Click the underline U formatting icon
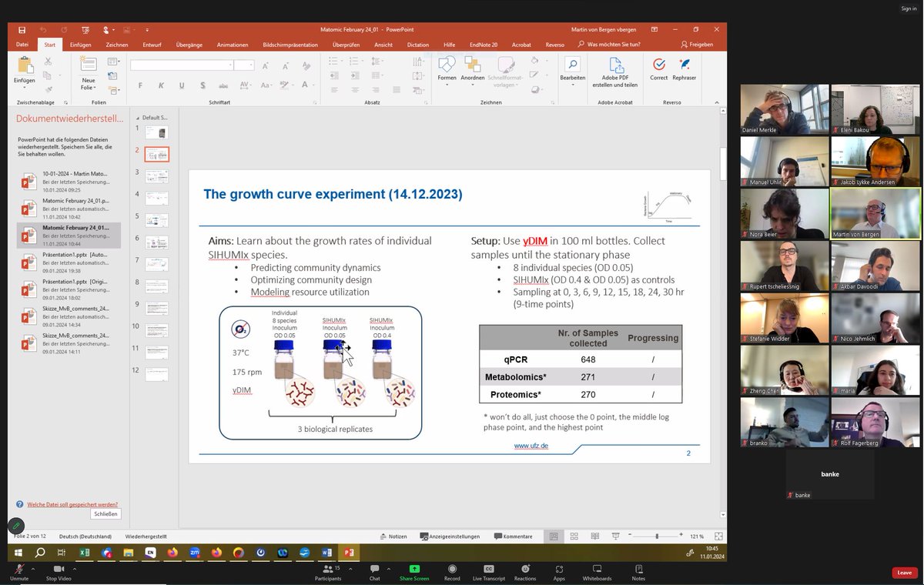Viewport: 924px width, 585px height. click(182, 85)
